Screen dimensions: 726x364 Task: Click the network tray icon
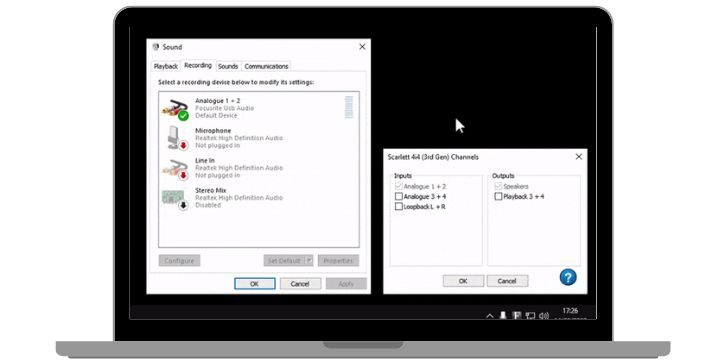tap(530, 315)
